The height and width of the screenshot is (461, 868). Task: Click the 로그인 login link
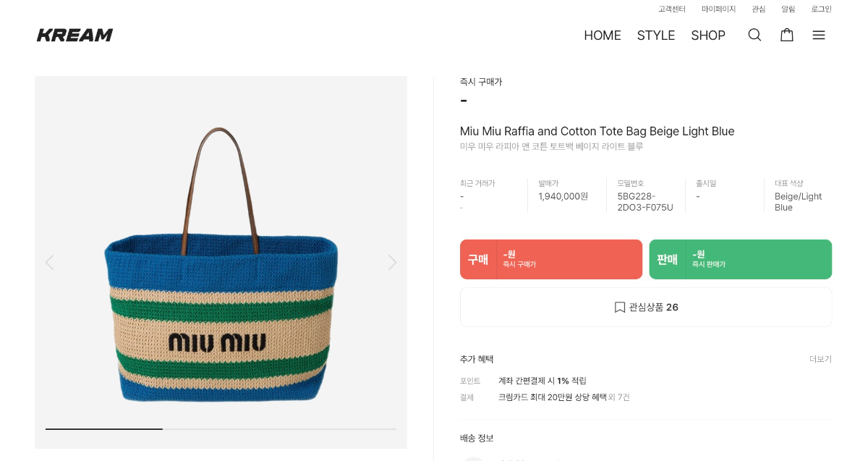(821, 9)
